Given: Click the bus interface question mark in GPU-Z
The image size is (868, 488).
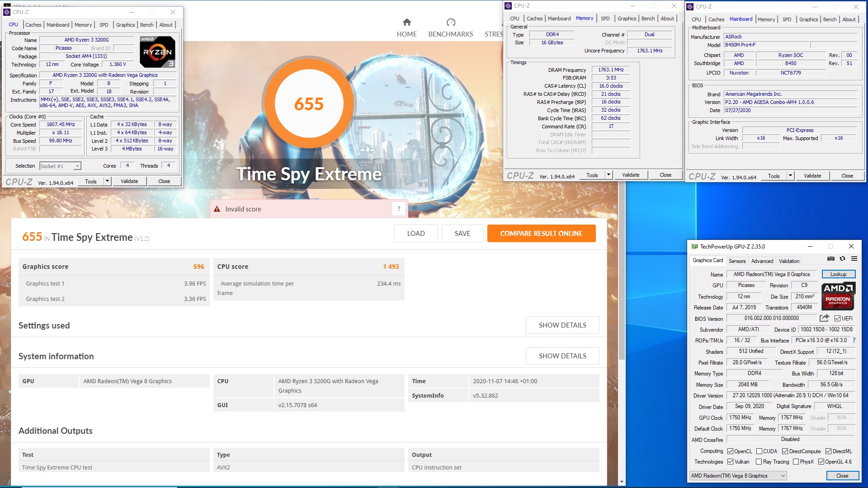Looking at the screenshot, I should [854, 340].
